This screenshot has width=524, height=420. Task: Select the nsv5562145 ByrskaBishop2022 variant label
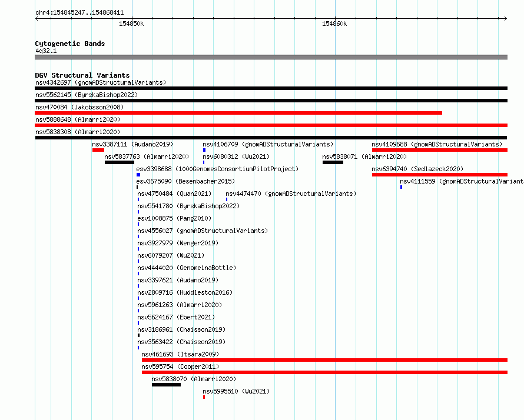pos(87,95)
